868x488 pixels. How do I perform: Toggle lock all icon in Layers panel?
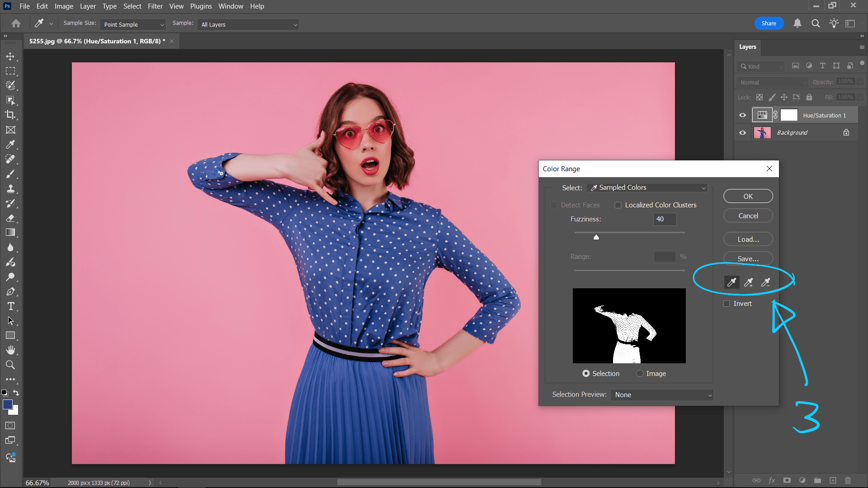[x=809, y=97]
